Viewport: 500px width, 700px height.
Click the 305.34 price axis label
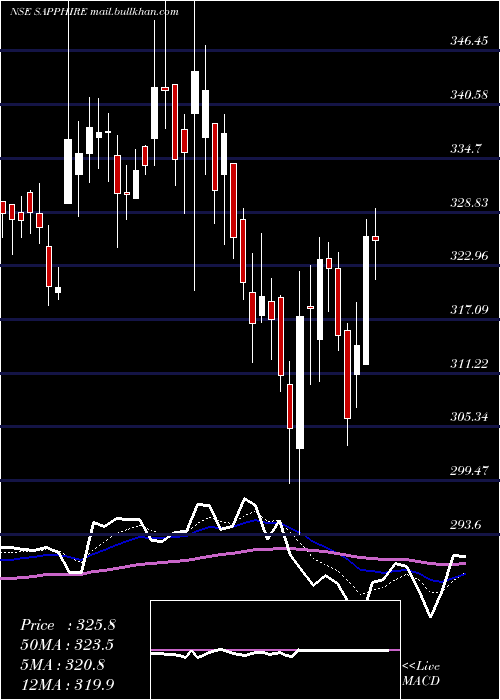(x=469, y=417)
